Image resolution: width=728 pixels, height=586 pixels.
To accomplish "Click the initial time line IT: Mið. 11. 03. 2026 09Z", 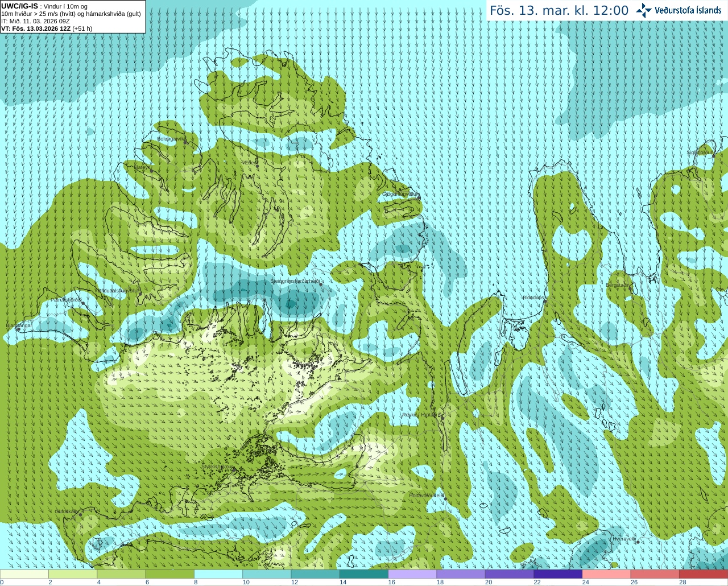I will pyautogui.click(x=35, y=21).
